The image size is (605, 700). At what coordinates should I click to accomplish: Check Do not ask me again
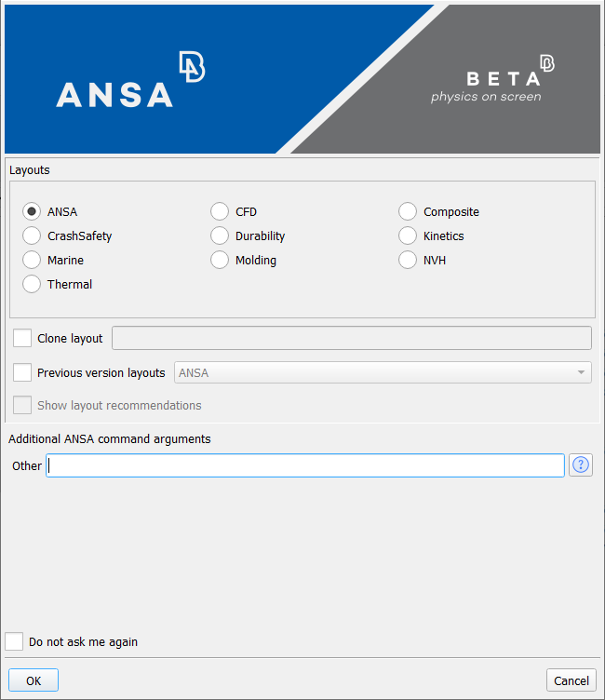tap(14, 641)
